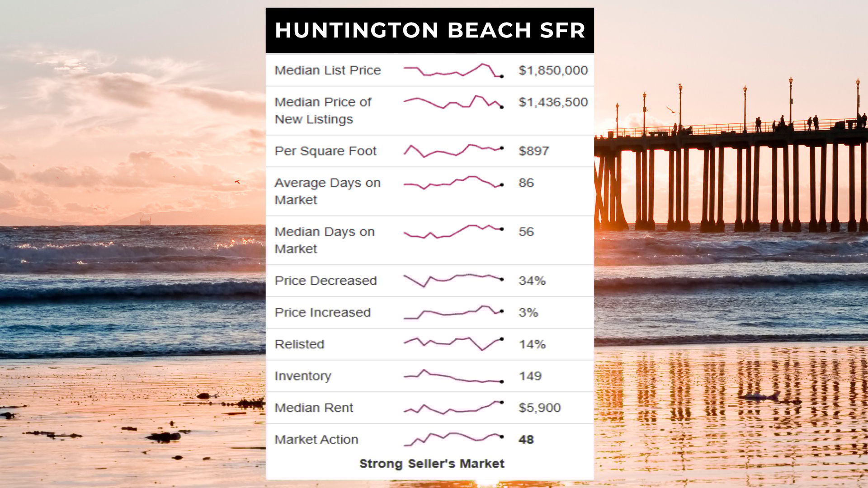Select the Market Action sparkline chart

pos(453,438)
